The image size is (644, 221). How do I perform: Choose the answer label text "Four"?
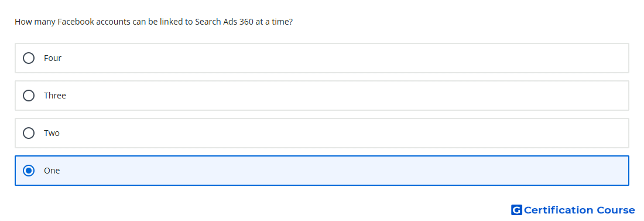coord(53,58)
